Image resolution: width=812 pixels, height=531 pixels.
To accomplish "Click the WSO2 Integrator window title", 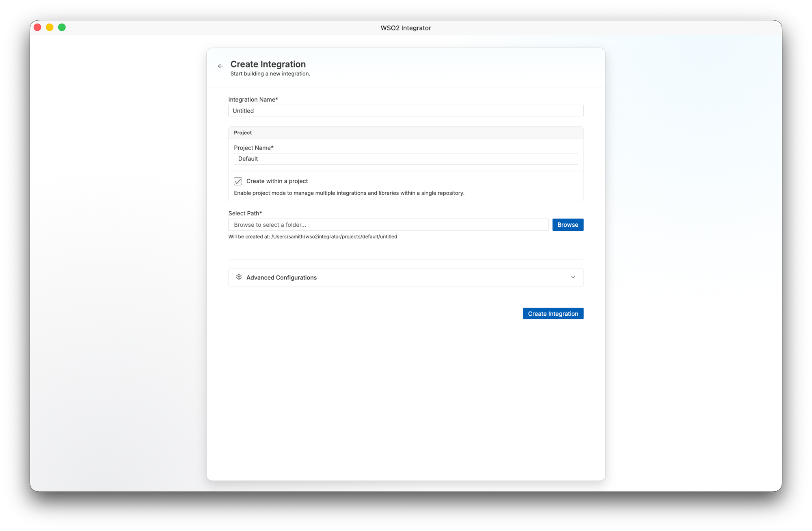I will coord(406,28).
